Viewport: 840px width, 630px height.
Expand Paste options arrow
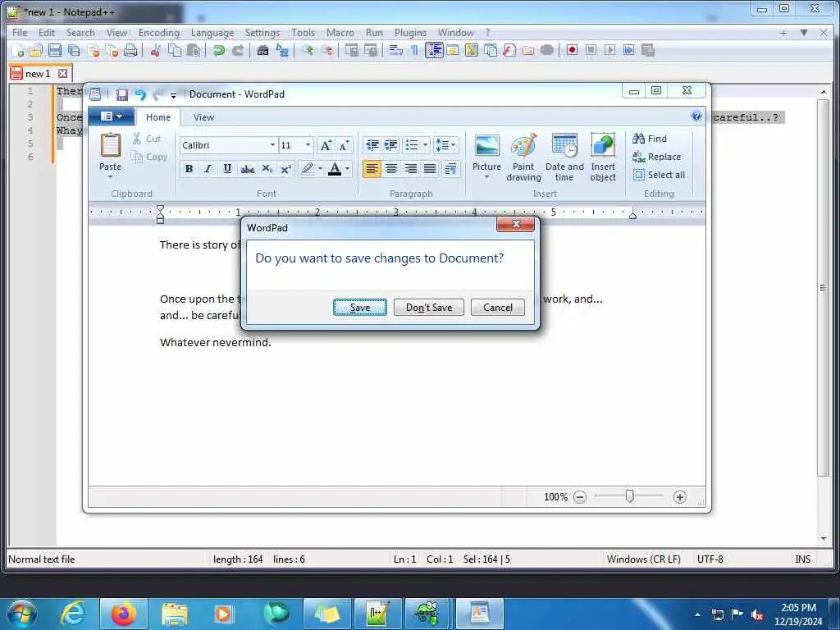pos(111,177)
